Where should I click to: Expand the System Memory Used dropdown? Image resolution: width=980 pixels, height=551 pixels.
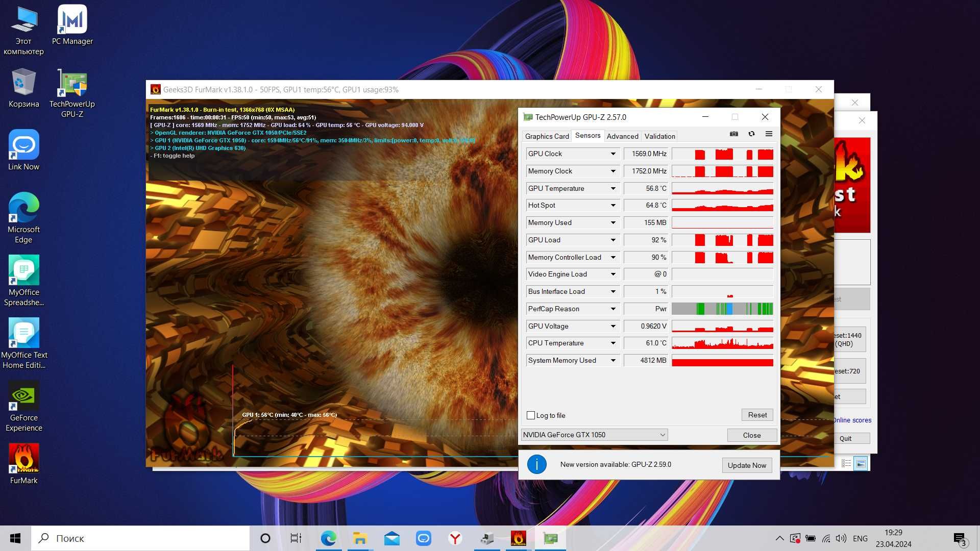(x=613, y=360)
